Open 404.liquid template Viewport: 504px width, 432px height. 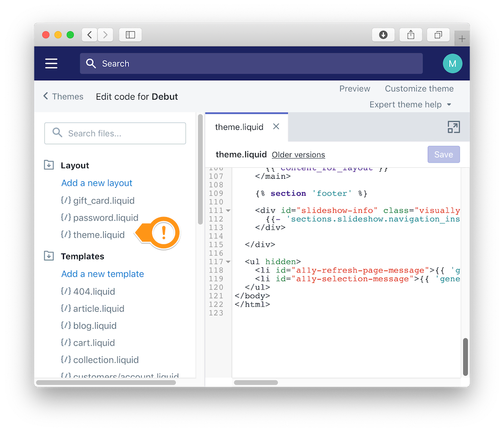coord(88,292)
